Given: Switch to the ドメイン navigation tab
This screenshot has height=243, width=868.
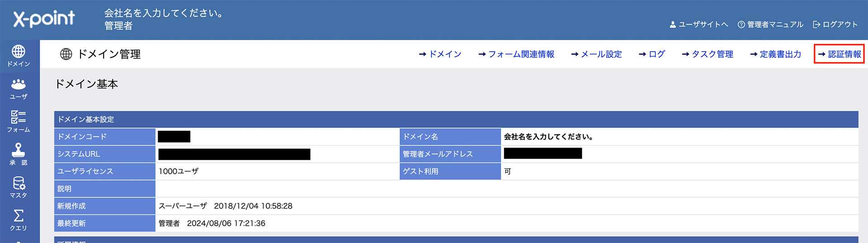Looking at the screenshot, I should 440,54.
